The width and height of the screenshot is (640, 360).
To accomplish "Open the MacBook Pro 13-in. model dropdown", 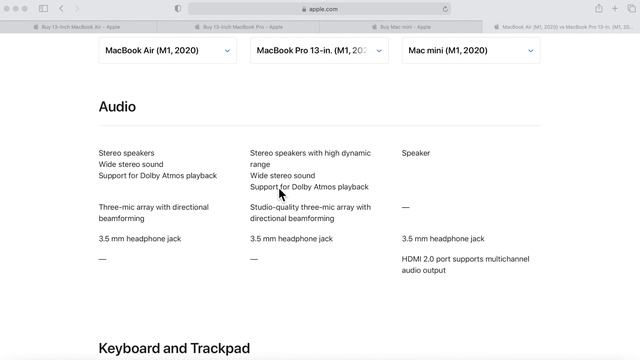I will click(x=319, y=50).
